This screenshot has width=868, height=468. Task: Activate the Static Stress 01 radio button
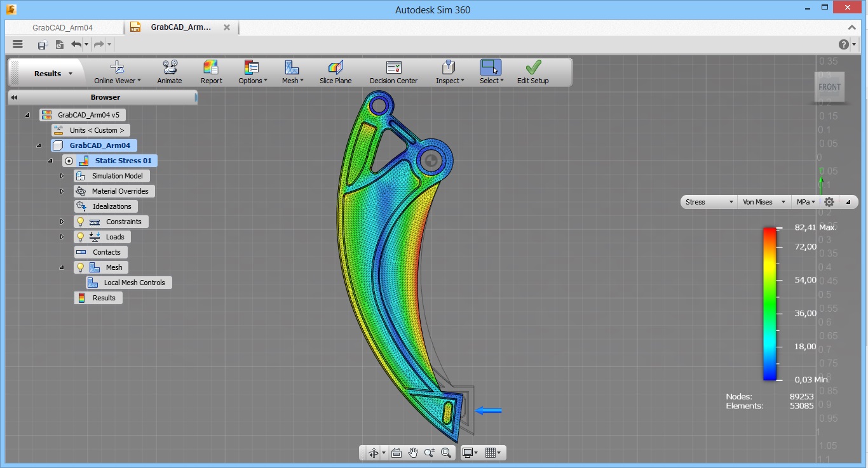69,161
